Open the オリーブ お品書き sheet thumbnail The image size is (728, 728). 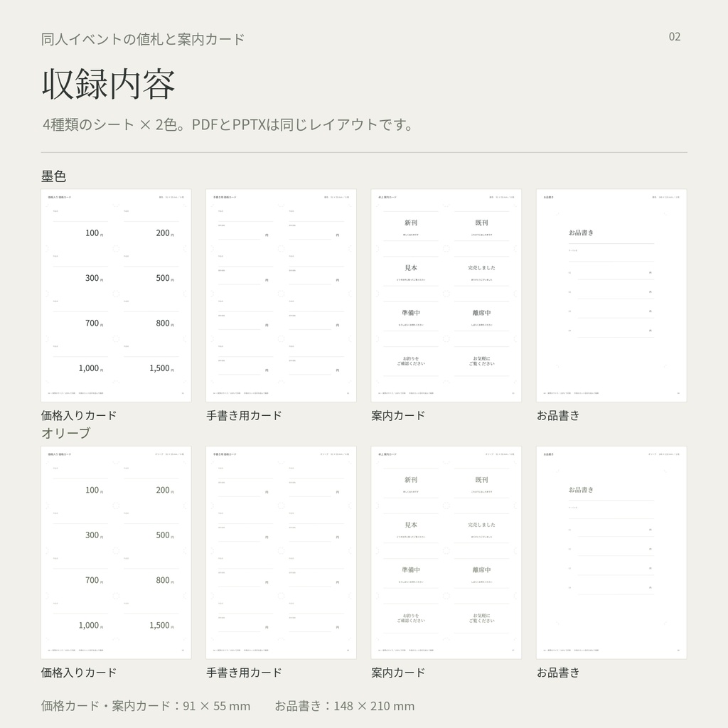(x=611, y=552)
